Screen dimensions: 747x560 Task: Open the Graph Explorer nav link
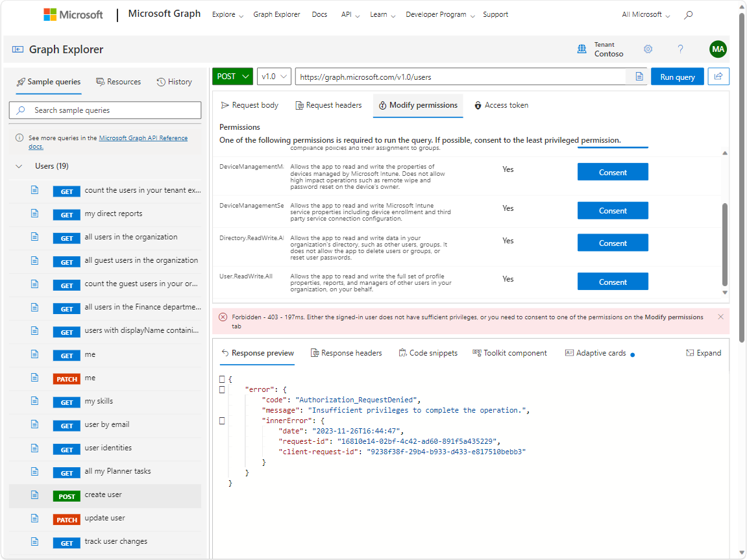click(x=276, y=15)
